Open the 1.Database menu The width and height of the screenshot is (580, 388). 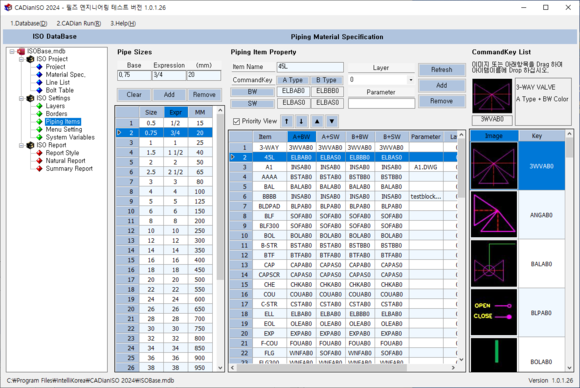coord(28,23)
